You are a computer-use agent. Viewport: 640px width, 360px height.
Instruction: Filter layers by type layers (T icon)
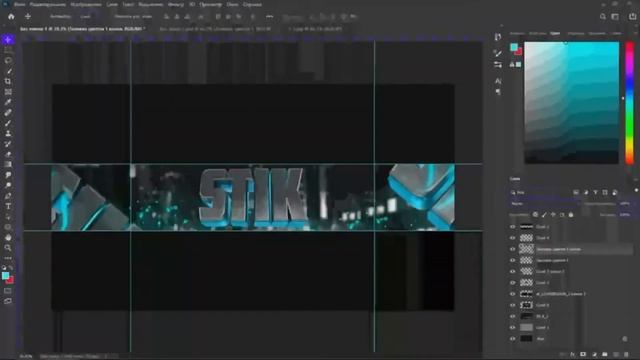[x=596, y=192]
